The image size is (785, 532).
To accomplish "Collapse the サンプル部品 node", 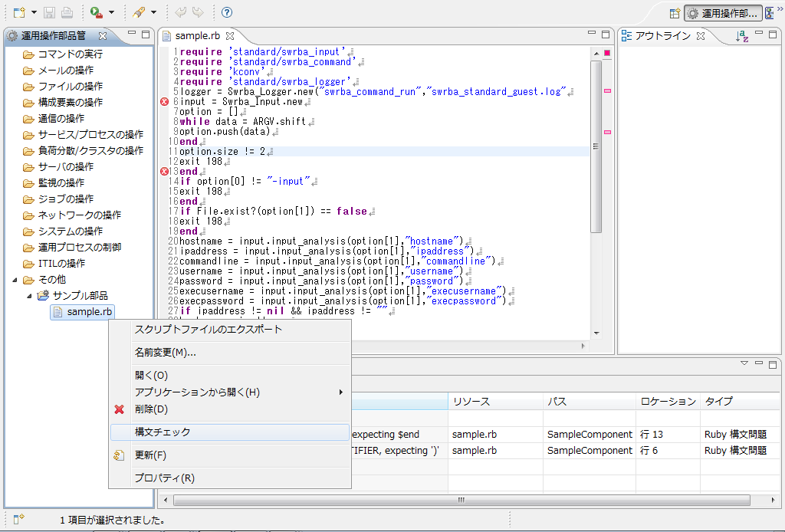I will (29, 296).
